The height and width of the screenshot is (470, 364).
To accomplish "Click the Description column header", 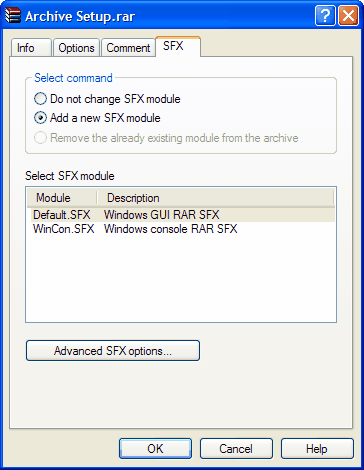I will [215, 198].
